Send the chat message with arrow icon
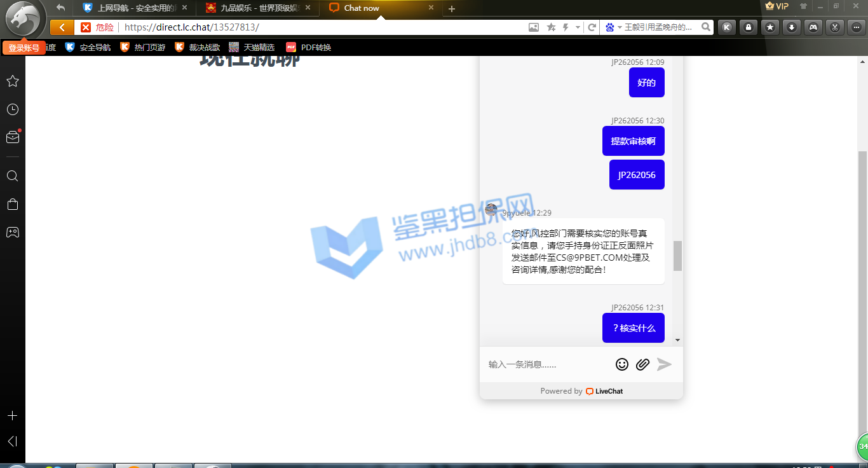Viewport: 868px width, 468px height. [x=664, y=364]
